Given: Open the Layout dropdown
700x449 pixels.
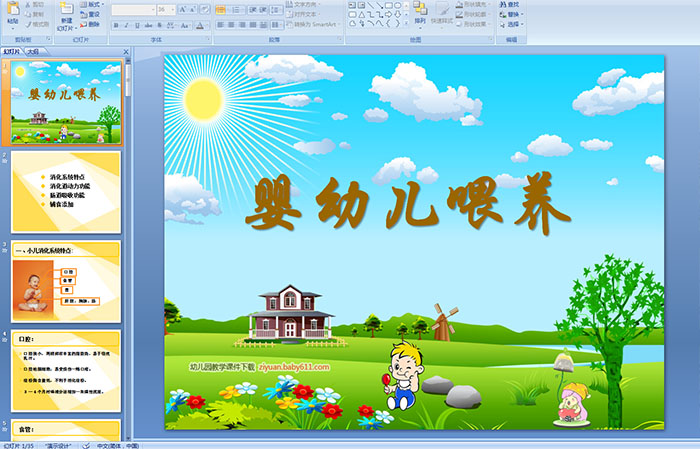Looking at the screenshot, I should pyautogui.click(x=92, y=4).
